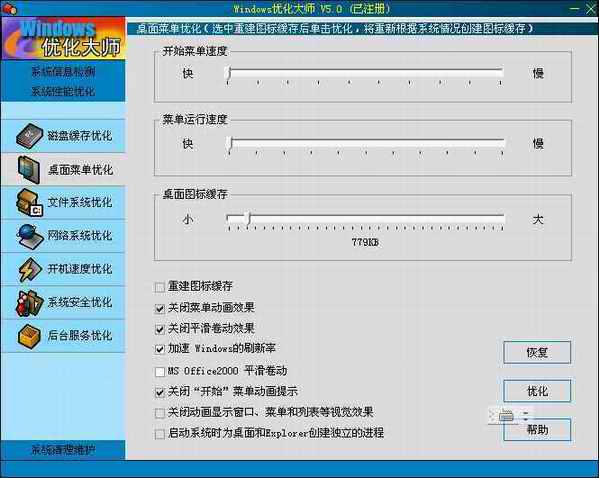Uncheck 关闭菜单动画效果 option
The width and height of the screenshot is (599, 478).
(160, 308)
